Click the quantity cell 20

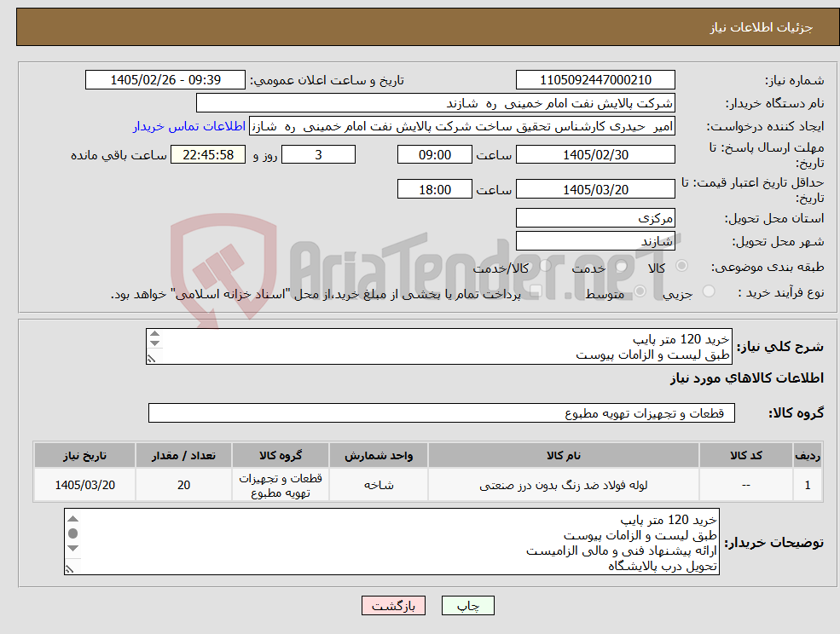pyautogui.click(x=183, y=485)
